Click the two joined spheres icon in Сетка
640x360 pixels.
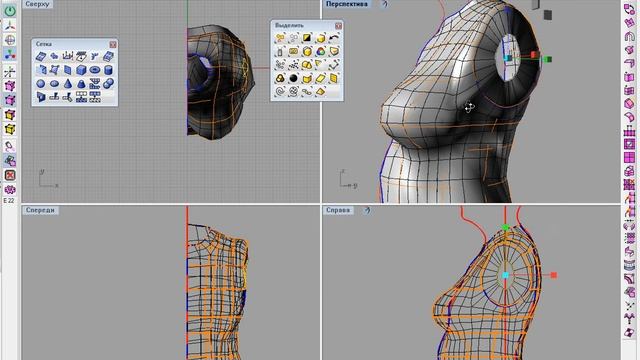[x=108, y=84]
